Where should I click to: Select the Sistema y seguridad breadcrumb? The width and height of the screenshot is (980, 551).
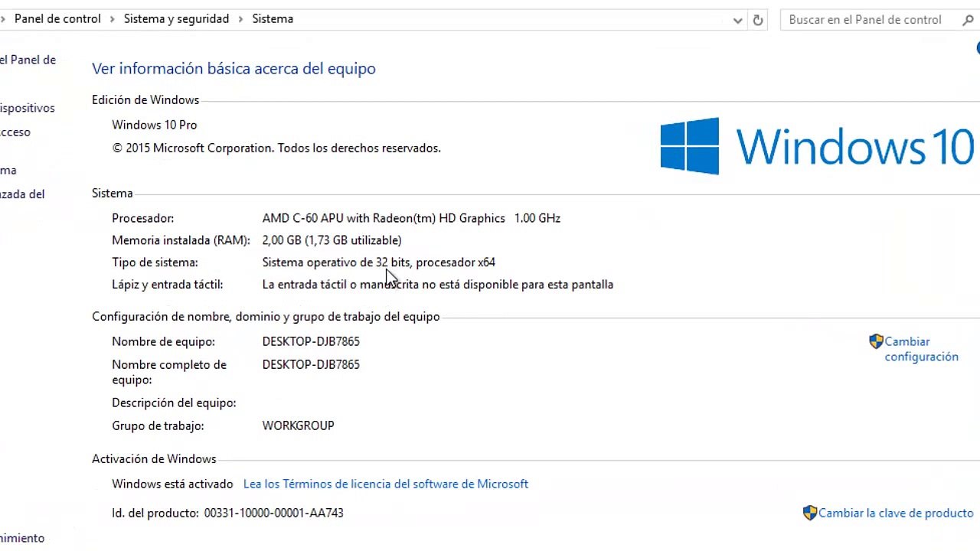tap(176, 19)
